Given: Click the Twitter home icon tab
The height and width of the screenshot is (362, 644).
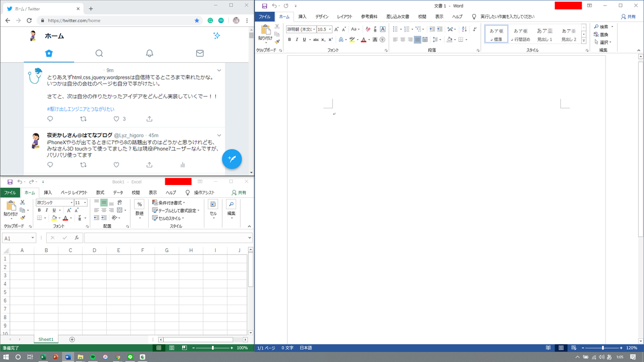Looking at the screenshot, I should tap(49, 53).
